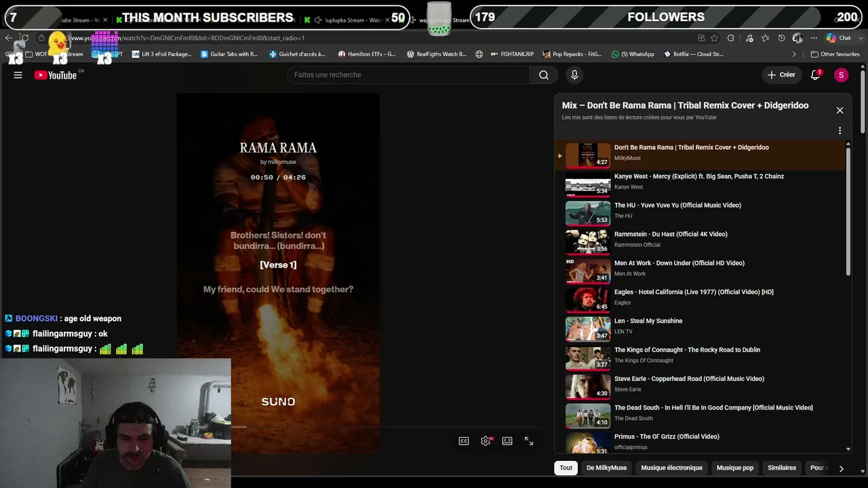Viewport: 868px width, 488px height.
Task: Open the Mix playlist options menu
Action: coord(840,131)
